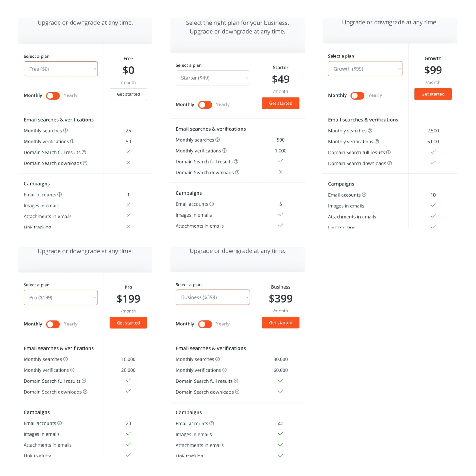This screenshot has height=476, width=476.
Task: Click the Yearly label in the Pro card
Action: 71,324
